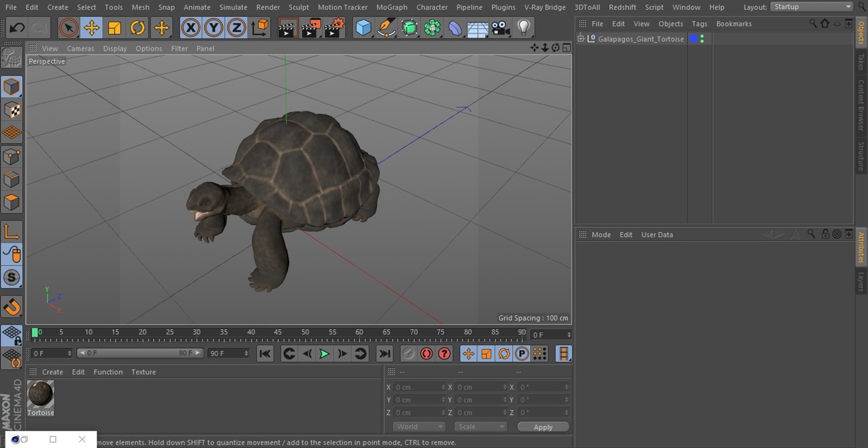This screenshot has height=448, width=868.
Task: Click the Make Editable icon
Action: (12, 57)
